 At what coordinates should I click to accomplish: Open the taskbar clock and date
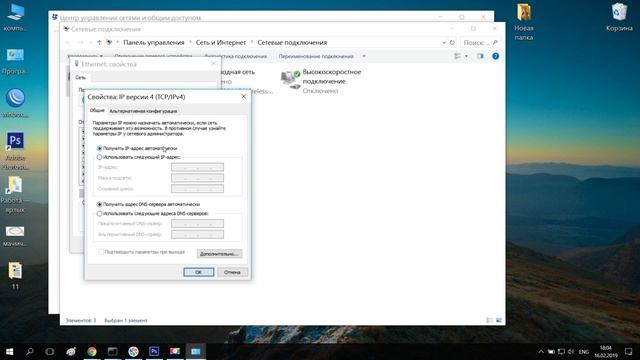(x=606, y=351)
